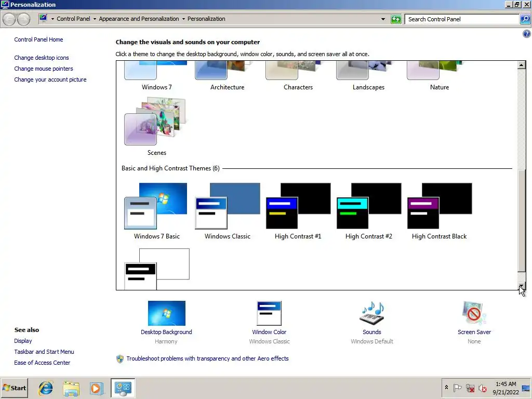The height and width of the screenshot is (399, 532).
Task: Choose the High Contrast #1 theme
Action: pyautogui.click(x=298, y=211)
